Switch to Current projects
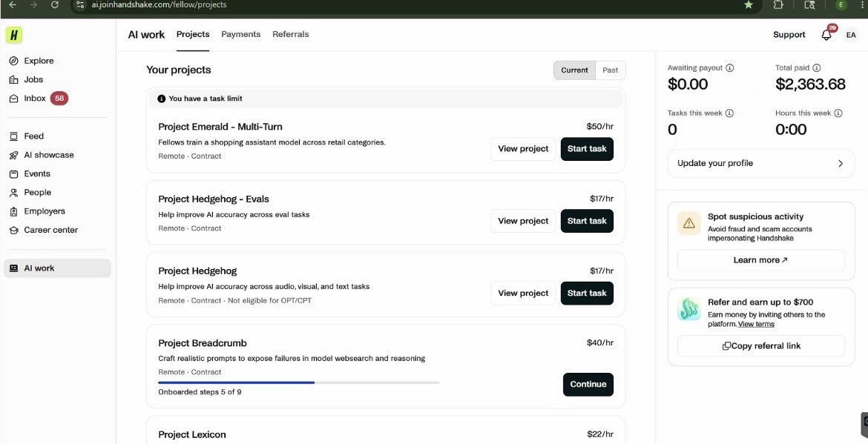Viewport: 868px width, 444px height. pos(575,70)
